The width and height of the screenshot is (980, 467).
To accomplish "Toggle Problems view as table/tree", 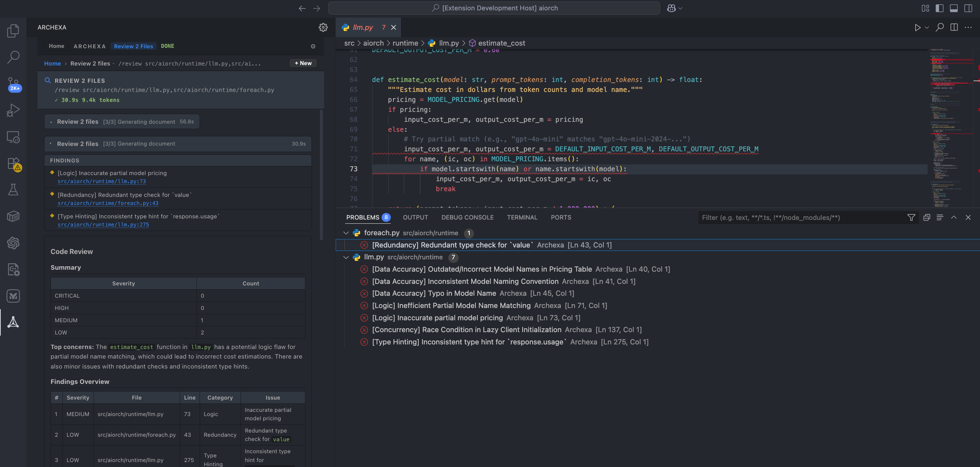I will [x=940, y=218].
